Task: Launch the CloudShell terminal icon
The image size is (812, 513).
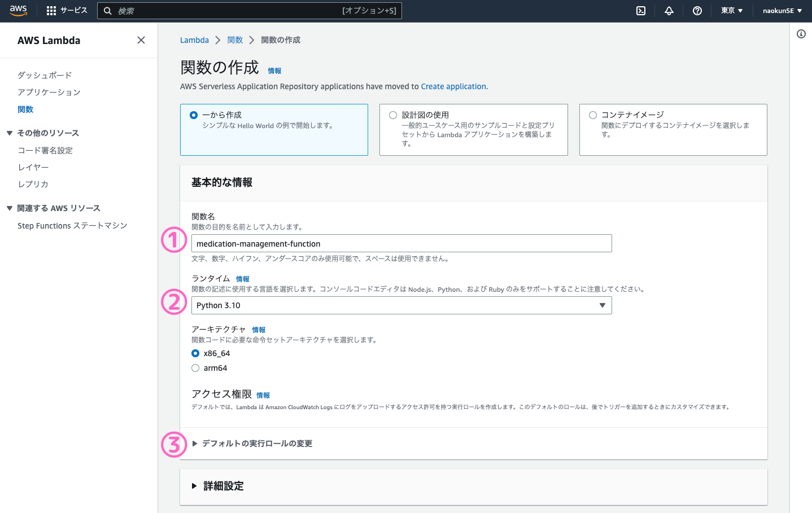Action: pyautogui.click(x=641, y=11)
